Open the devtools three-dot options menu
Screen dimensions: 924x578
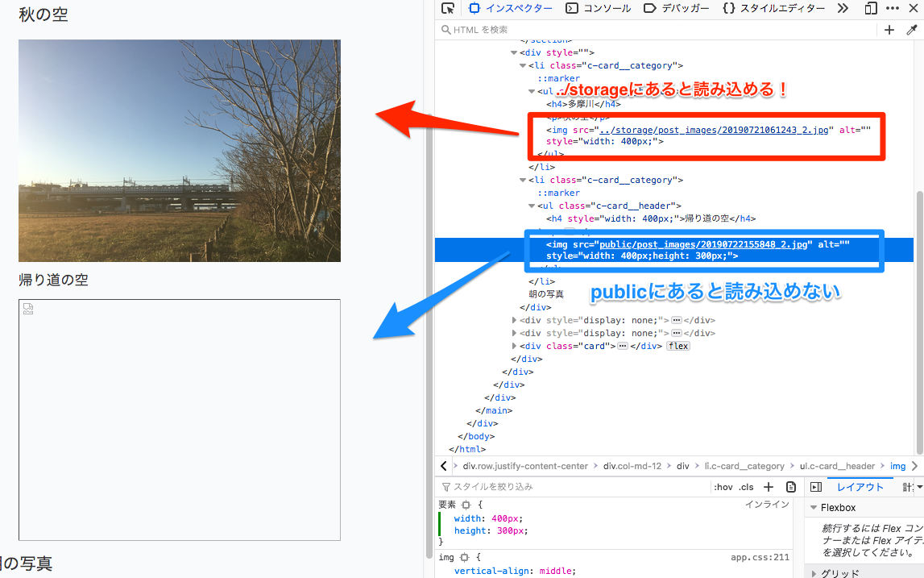click(892, 8)
